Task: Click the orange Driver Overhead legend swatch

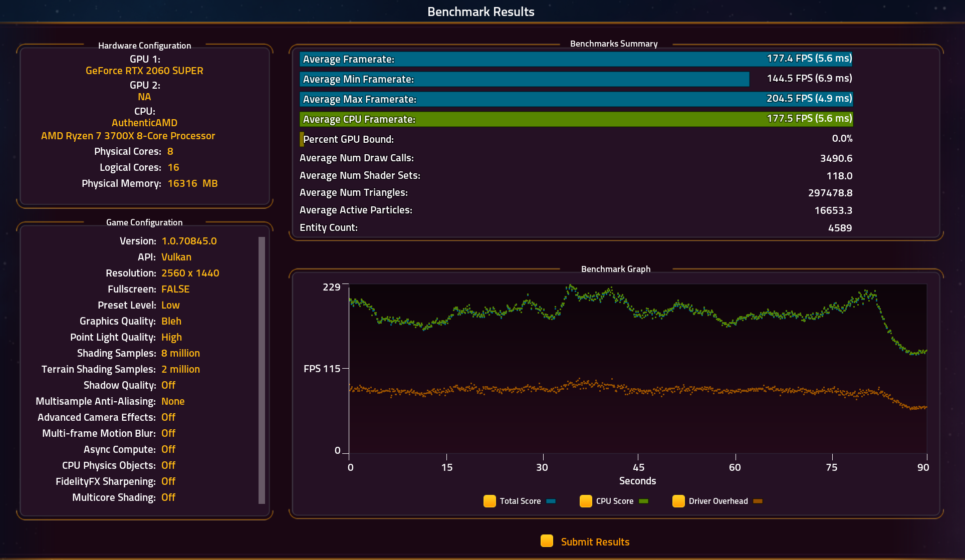Action: tap(758, 501)
